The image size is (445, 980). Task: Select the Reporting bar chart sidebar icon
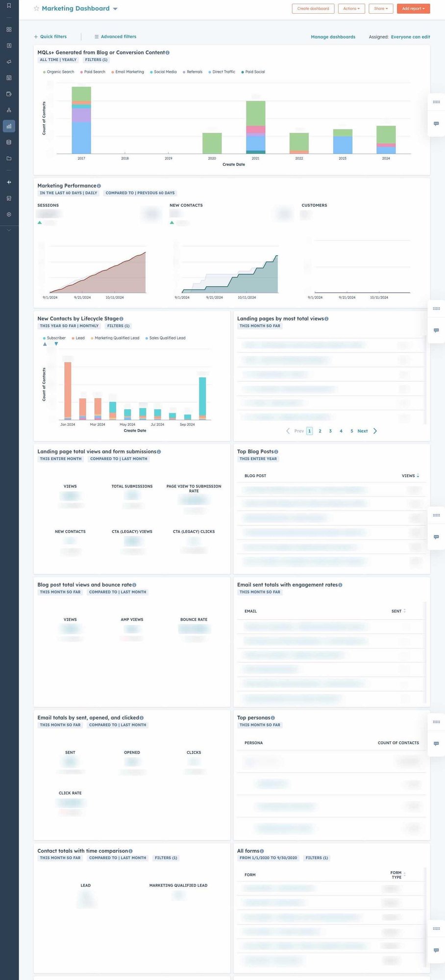coord(9,126)
